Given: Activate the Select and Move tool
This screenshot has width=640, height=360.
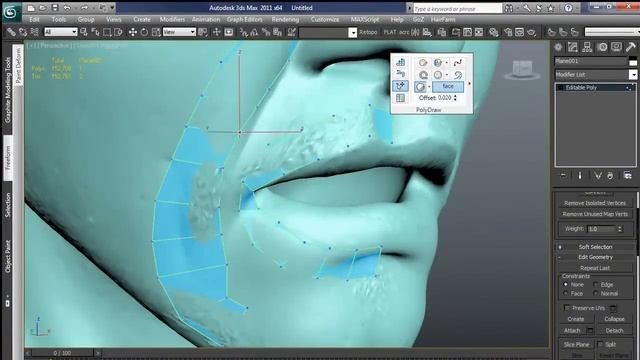Looking at the screenshot, I should click(x=133, y=32).
